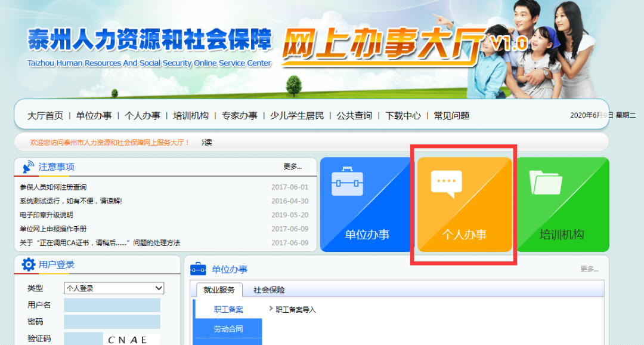Click the briefcase icon beside 单位办事 panel heading
644x345 pixels.
click(x=199, y=269)
